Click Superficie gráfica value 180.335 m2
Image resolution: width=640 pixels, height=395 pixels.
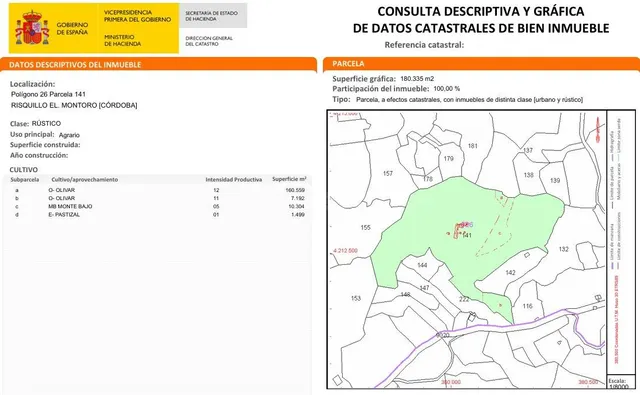point(417,79)
